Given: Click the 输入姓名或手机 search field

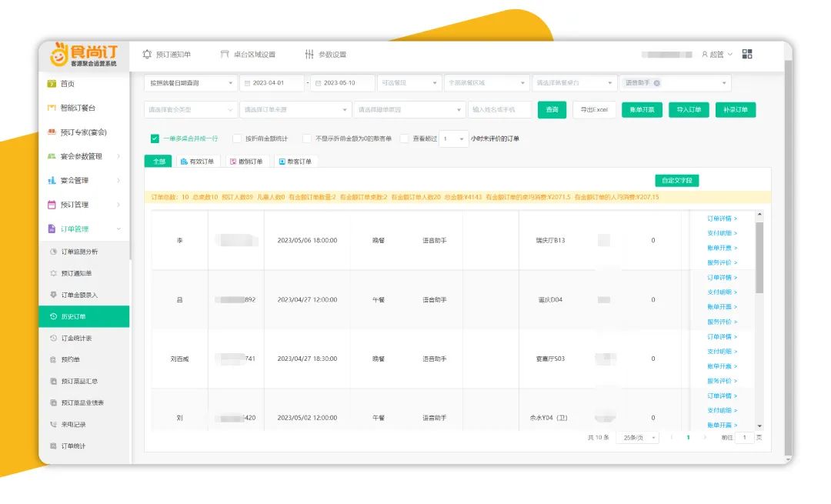Looking at the screenshot, I should tap(500, 110).
